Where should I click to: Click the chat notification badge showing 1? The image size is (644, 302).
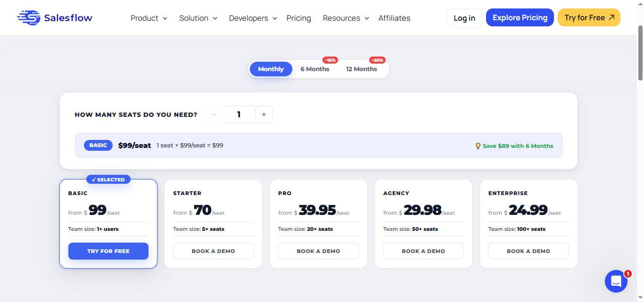627,273
